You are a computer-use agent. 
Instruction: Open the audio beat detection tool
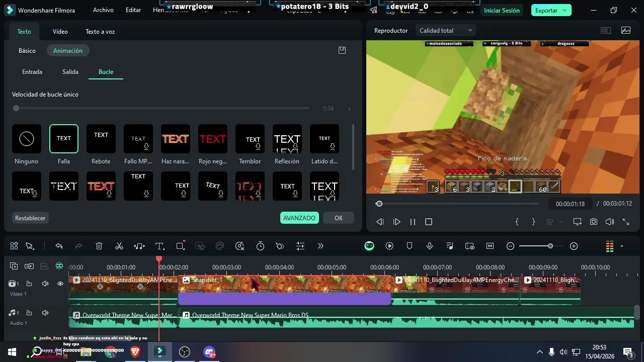tap(139, 246)
